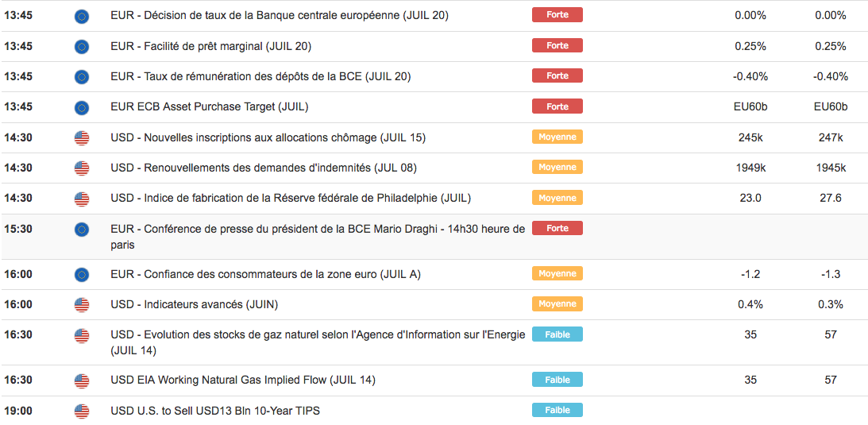Click the 19:00 time cell

[x=18, y=411]
